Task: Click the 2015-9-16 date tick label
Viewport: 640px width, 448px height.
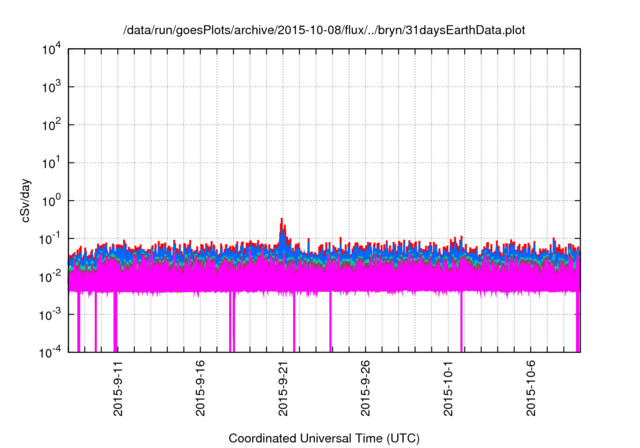Action: click(200, 388)
